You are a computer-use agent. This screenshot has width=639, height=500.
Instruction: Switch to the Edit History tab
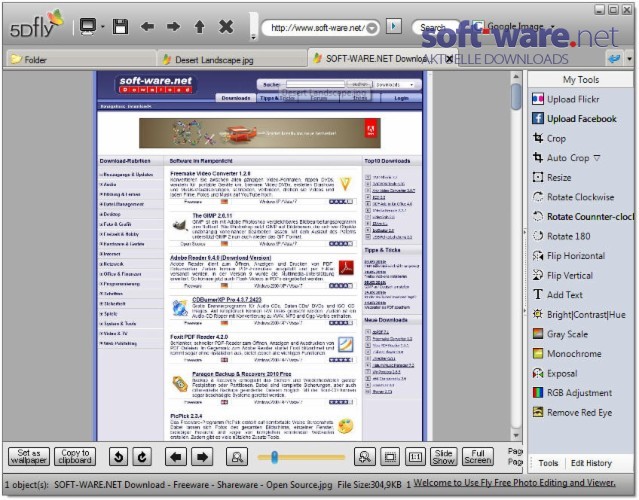591,463
